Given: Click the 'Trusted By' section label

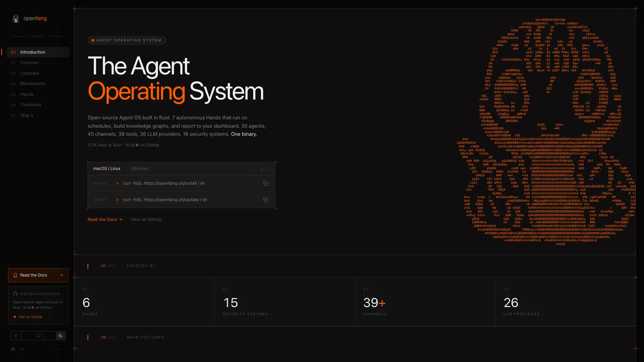Looking at the screenshot, I should [x=141, y=266].
